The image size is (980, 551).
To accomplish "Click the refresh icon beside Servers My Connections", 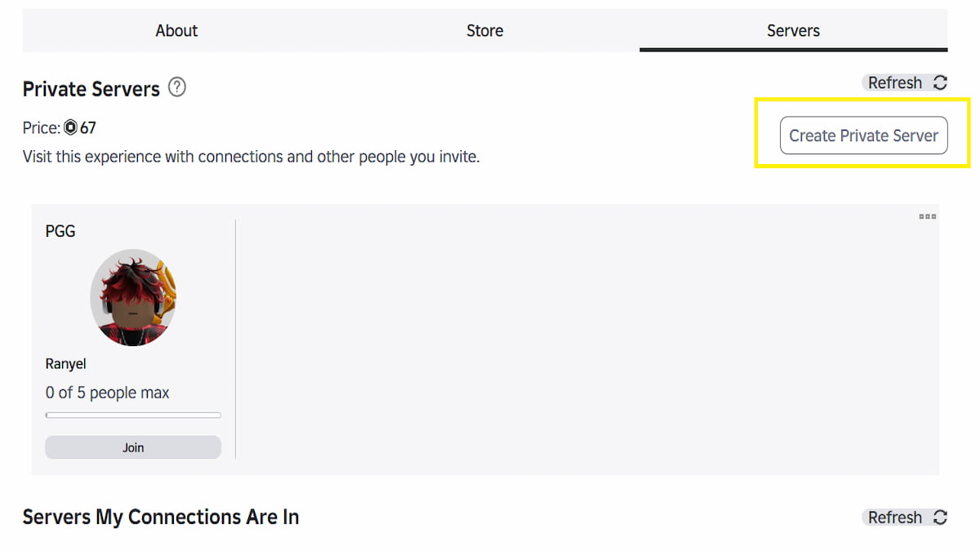I will (x=939, y=518).
